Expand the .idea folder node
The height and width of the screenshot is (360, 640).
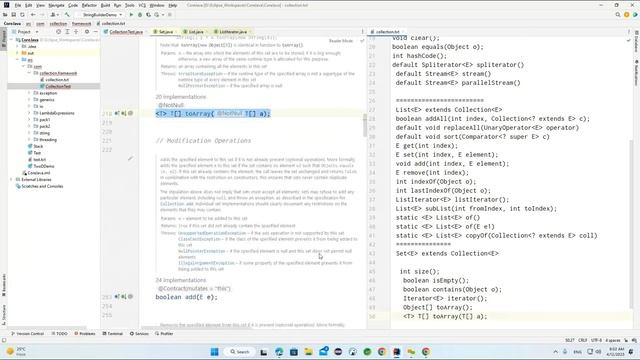(x=18, y=47)
